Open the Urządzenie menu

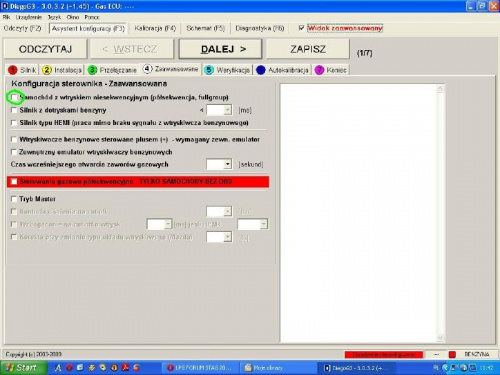(29, 17)
